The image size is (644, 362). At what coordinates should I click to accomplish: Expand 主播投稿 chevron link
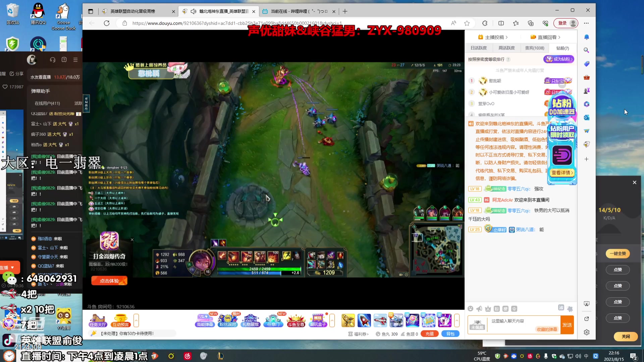(x=493, y=37)
